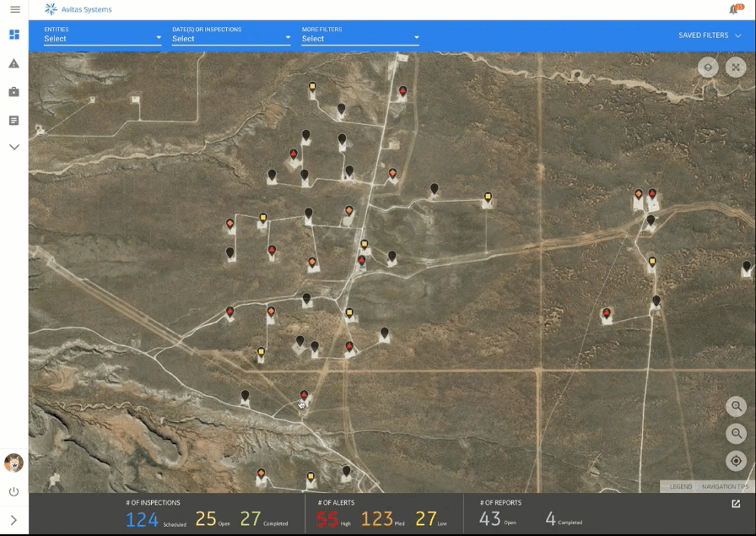This screenshot has width=756, height=536.
Task: Click the 43 Open reports count
Action: coord(498,519)
